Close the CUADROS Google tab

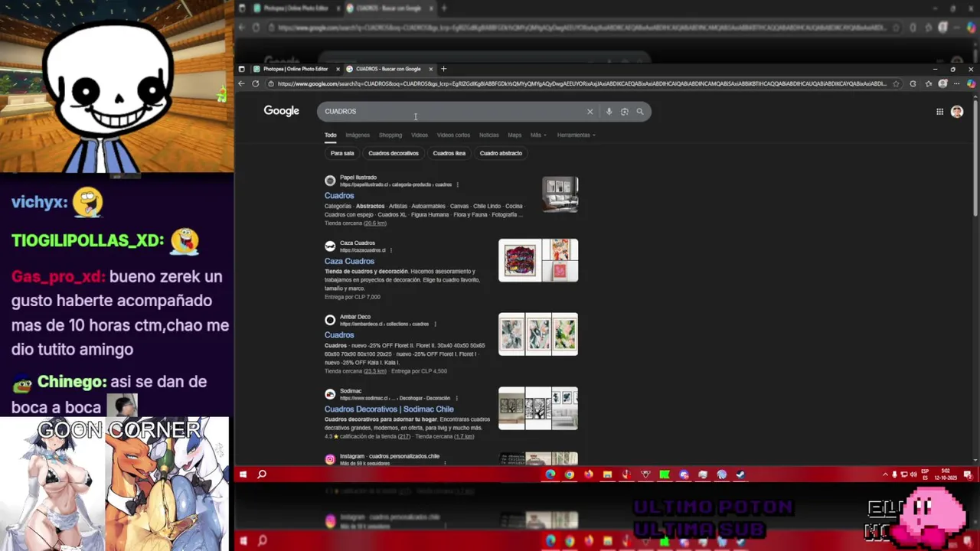pyautogui.click(x=430, y=69)
